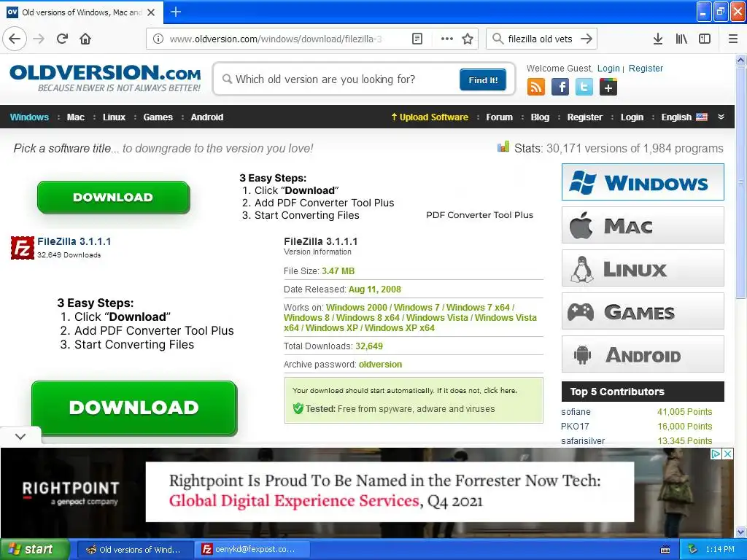Toggle the browser sidebar
747x560 pixels.
(705, 39)
